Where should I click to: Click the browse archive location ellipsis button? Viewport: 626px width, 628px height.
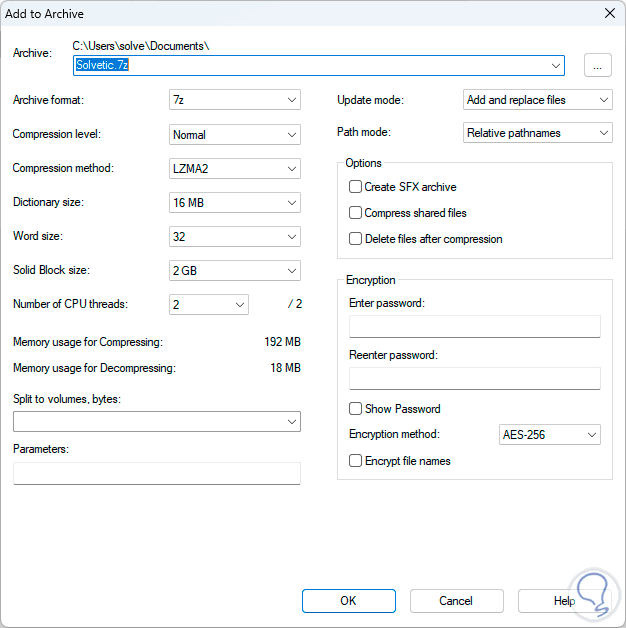[x=597, y=66]
